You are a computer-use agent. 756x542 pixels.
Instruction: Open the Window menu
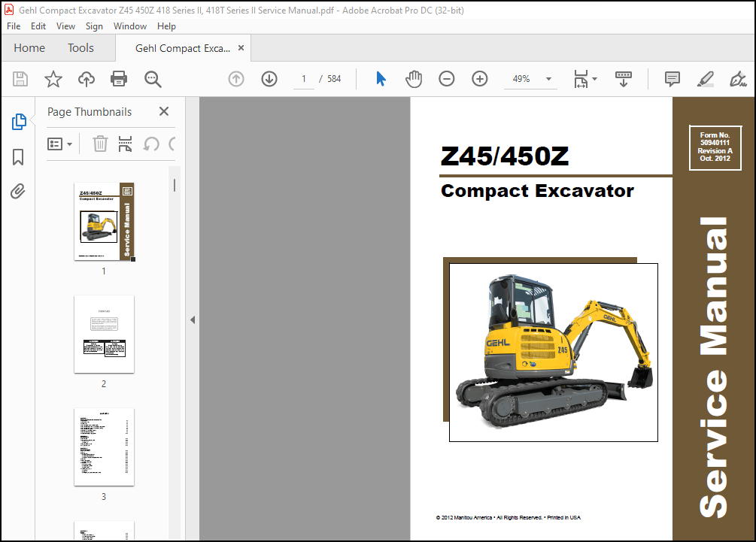coord(129,26)
